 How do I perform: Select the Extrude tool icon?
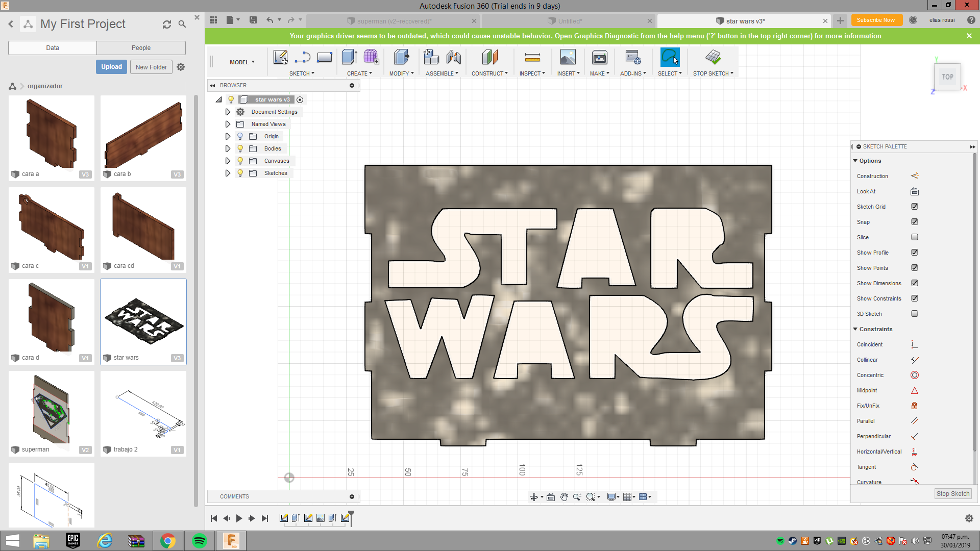coord(350,57)
